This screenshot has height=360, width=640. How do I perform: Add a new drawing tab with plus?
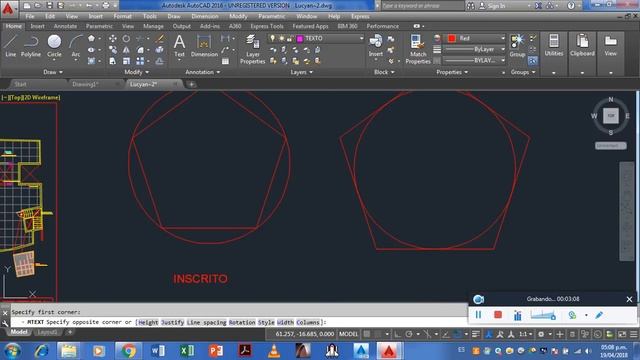[191, 84]
